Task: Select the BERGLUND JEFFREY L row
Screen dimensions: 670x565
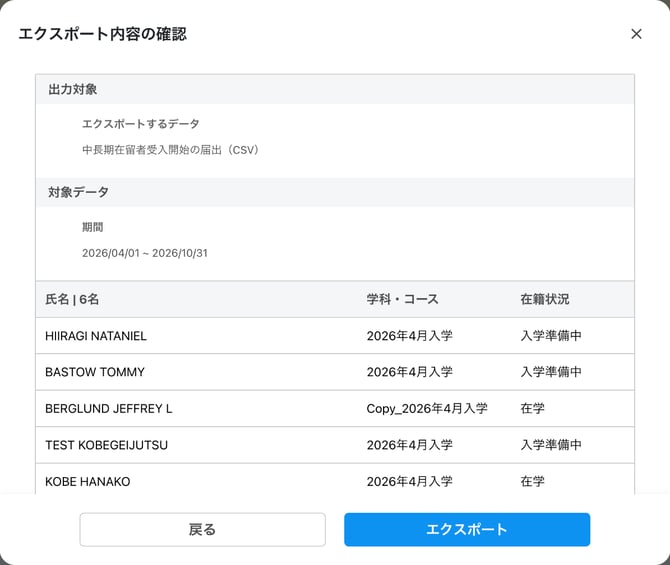Action: click(x=335, y=409)
